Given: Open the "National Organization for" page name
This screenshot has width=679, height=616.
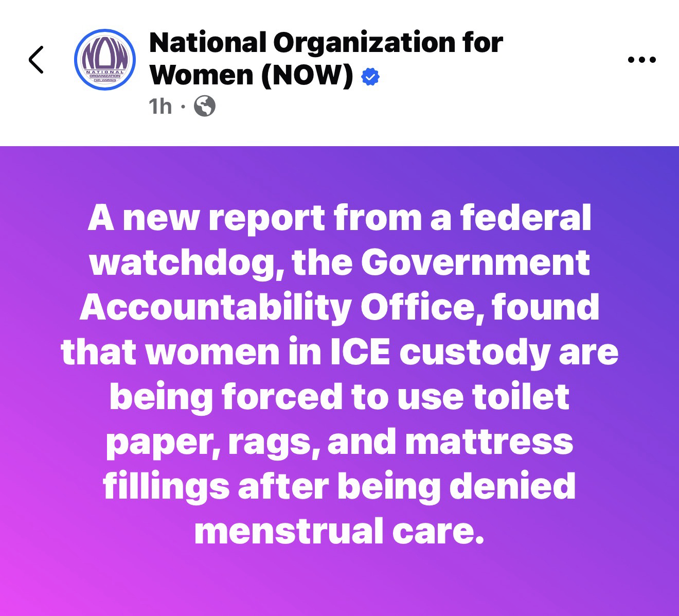Looking at the screenshot, I should pyautogui.click(x=326, y=42).
